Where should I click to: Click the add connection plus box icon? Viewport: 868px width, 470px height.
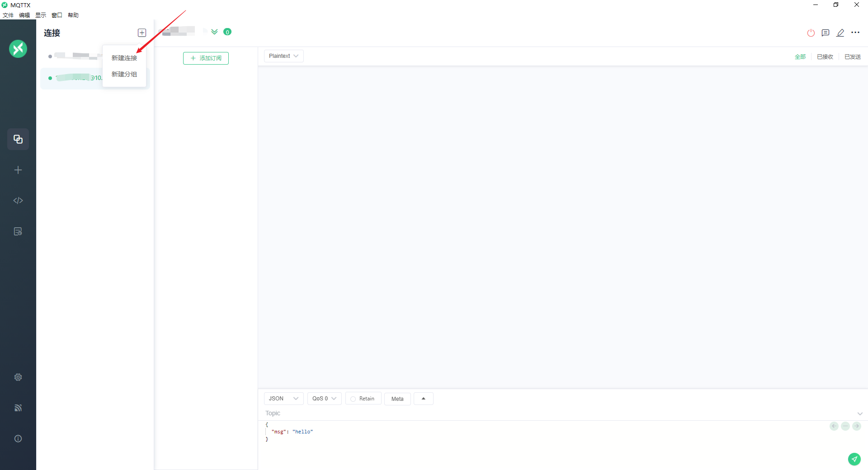[x=142, y=33]
